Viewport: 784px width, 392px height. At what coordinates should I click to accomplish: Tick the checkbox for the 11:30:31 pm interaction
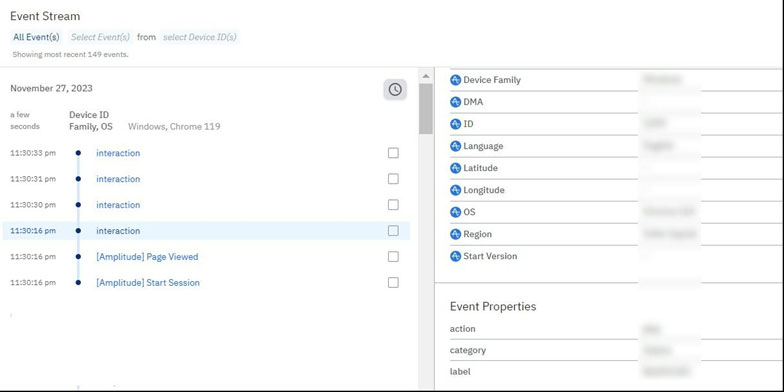pyautogui.click(x=394, y=179)
